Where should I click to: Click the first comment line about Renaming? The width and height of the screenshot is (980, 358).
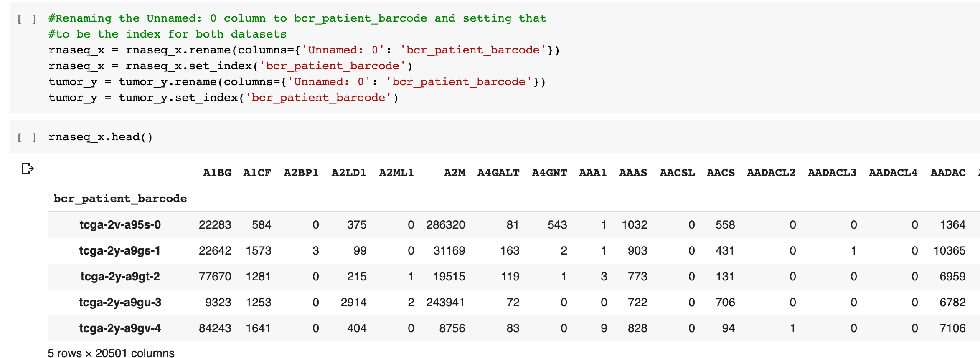coord(297,18)
